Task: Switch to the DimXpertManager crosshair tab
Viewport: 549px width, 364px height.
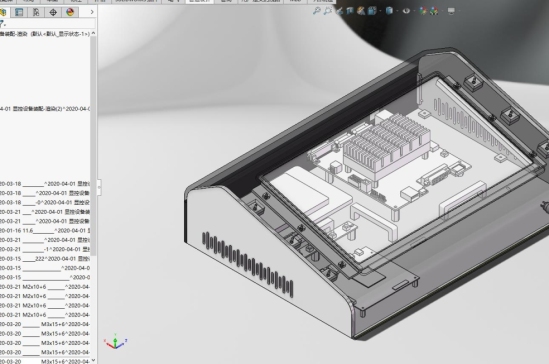Action: click(53, 12)
